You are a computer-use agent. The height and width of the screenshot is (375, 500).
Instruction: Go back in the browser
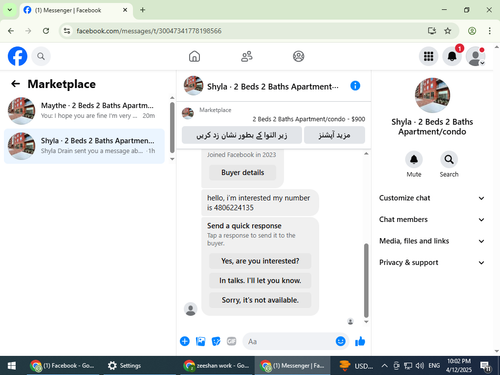(11, 31)
